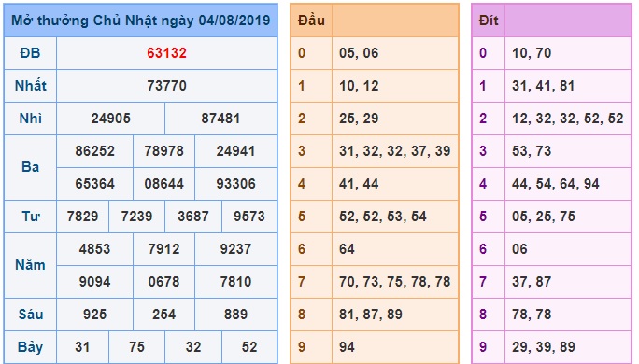Select Bảy prize number 75
This screenshot has height=364, width=639.
tap(136, 347)
